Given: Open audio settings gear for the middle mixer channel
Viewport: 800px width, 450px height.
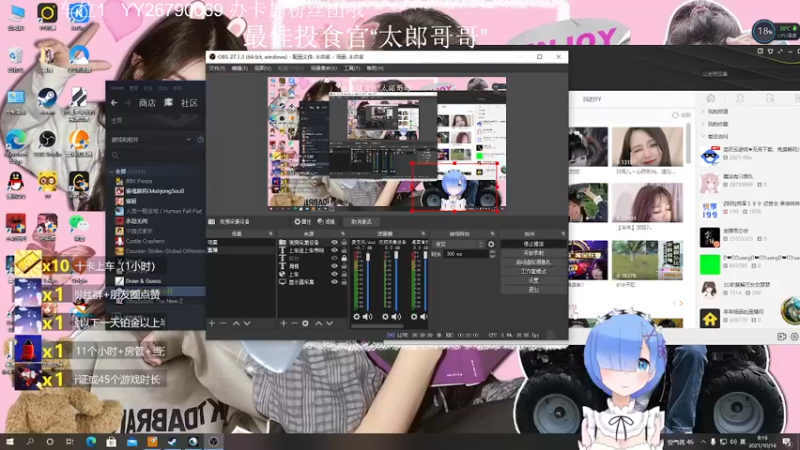Looking at the screenshot, I should [x=385, y=317].
